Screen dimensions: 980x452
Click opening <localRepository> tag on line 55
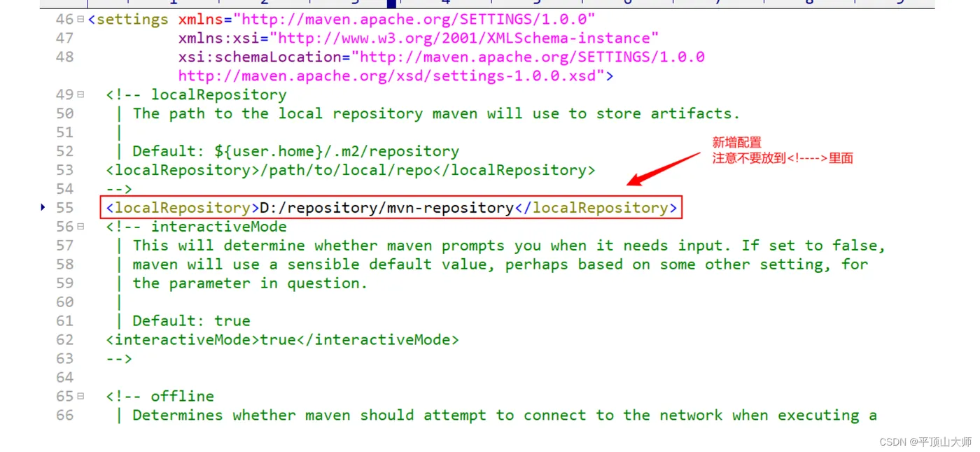click(x=183, y=208)
